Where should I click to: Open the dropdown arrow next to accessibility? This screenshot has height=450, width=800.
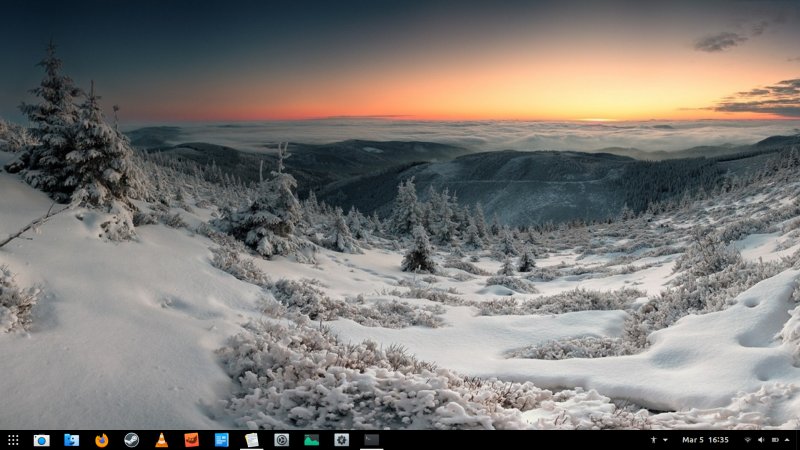665,440
